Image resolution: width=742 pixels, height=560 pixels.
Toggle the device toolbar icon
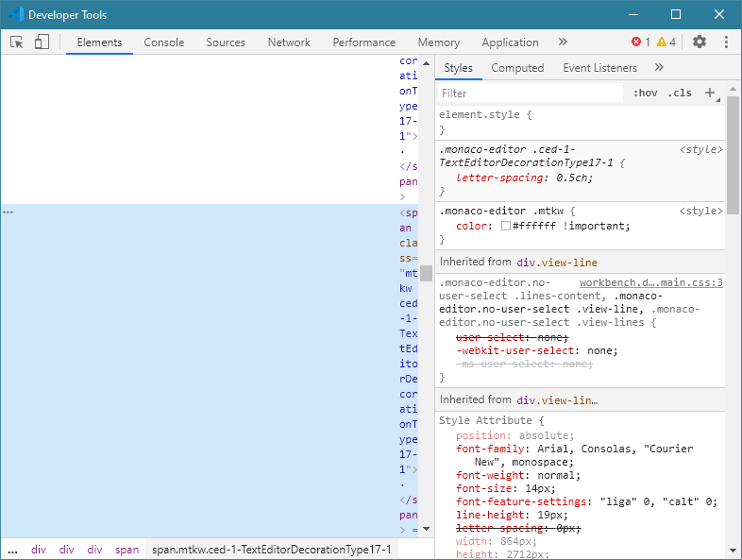[x=42, y=42]
